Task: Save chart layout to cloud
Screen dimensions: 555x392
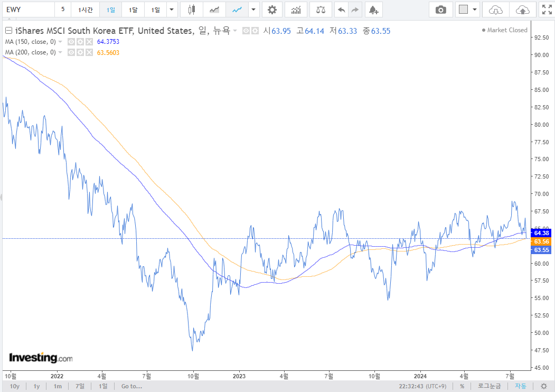Action: pos(522,10)
